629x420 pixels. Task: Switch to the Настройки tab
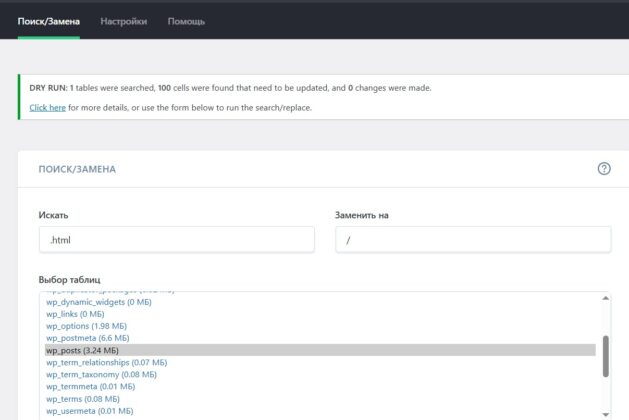[123, 20]
